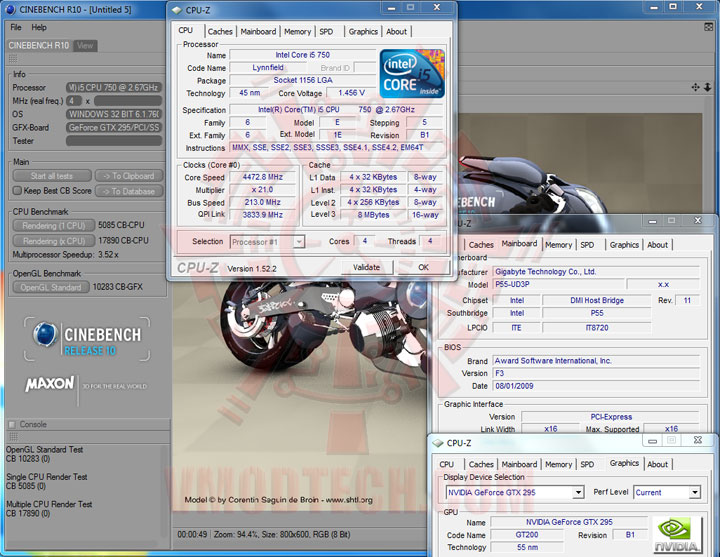Image resolution: width=720 pixels, height=557 pixels.
Task: Switch to the View tab in Cinebench
Action: point(85,45)
